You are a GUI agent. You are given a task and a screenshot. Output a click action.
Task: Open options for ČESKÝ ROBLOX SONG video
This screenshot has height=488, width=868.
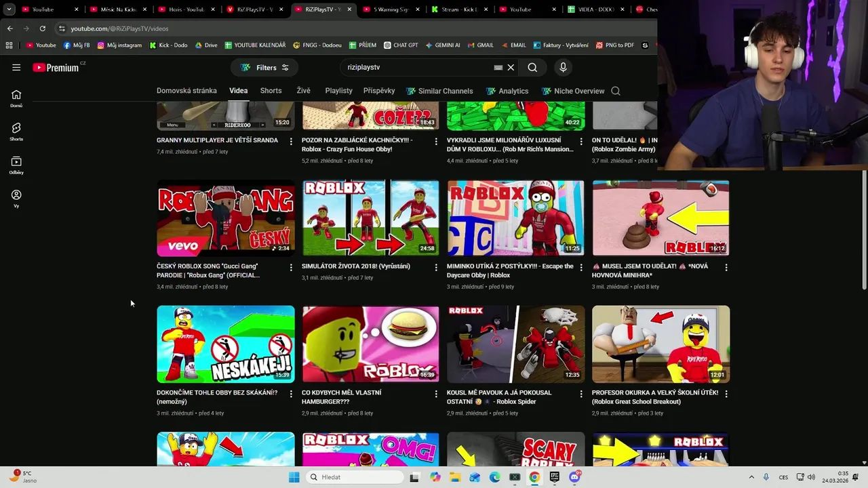(291, 267)
